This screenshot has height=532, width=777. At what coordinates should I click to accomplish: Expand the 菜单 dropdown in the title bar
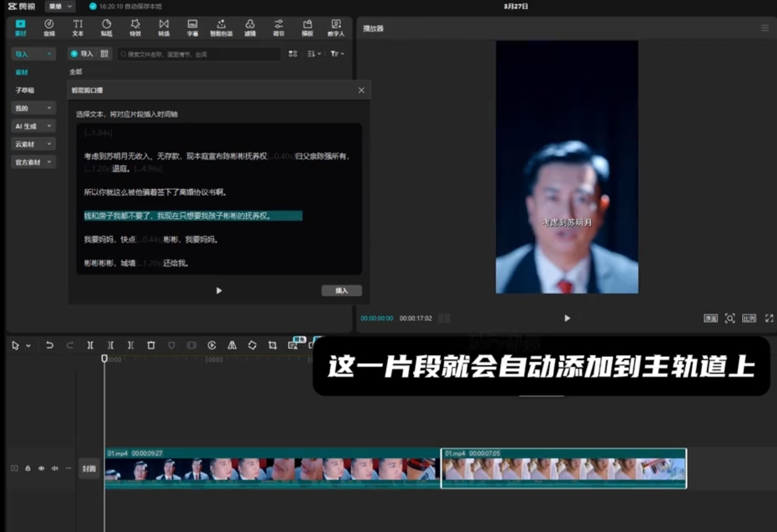click(x=60, y=6)
